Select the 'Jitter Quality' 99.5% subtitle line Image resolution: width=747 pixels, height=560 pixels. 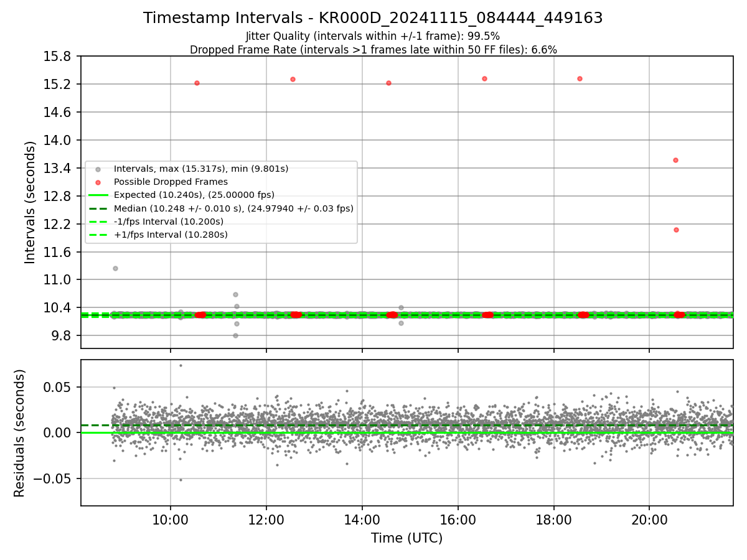[373, 36]
